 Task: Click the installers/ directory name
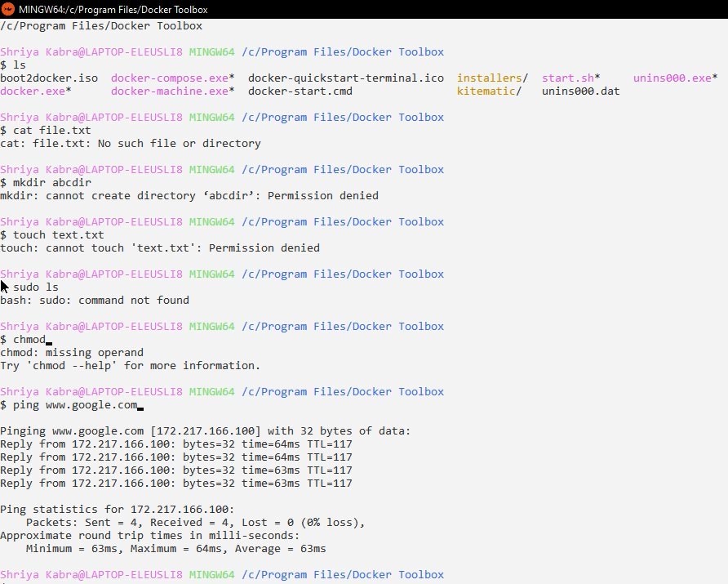(x=492, y=78)
